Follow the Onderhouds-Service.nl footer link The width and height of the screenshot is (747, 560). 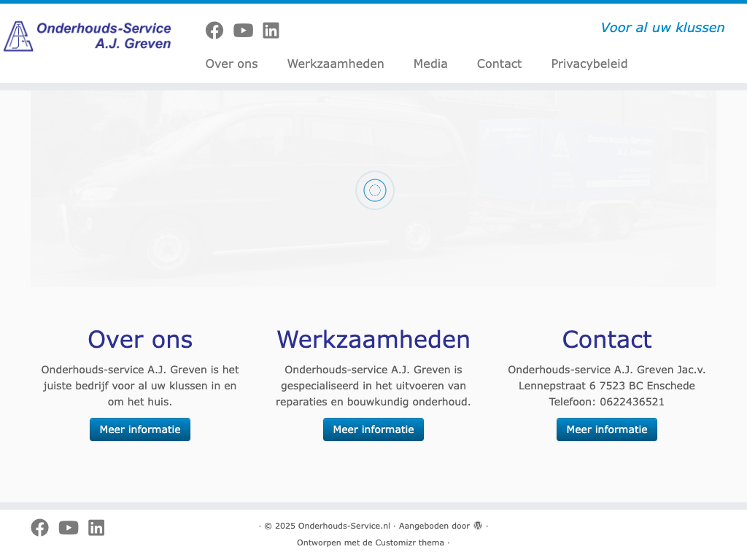click(x=344, y=526)
